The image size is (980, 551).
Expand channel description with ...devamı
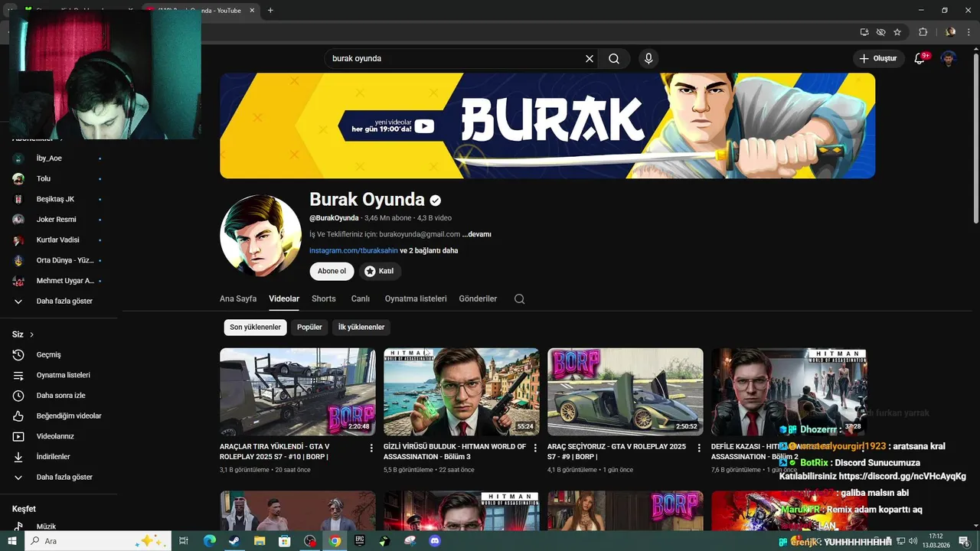[477, 234]
